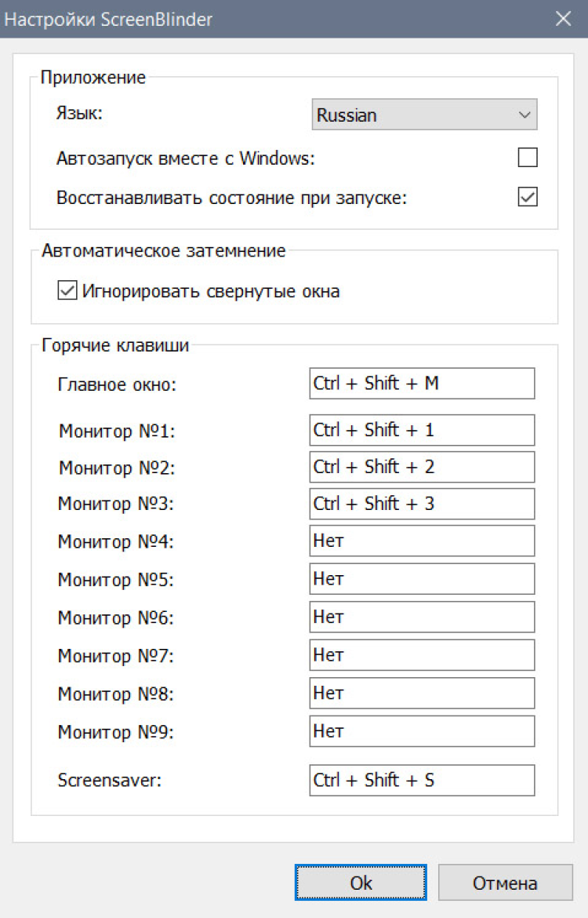The height and width of the screenshot is (918, 588).
Task: Click the Отмена cancel button
Action: (505, 883)
